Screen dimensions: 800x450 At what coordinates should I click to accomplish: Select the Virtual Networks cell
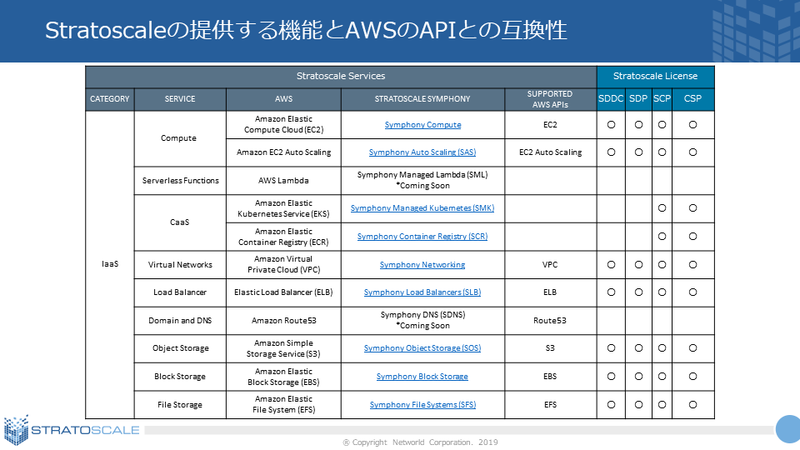point(180,264)
